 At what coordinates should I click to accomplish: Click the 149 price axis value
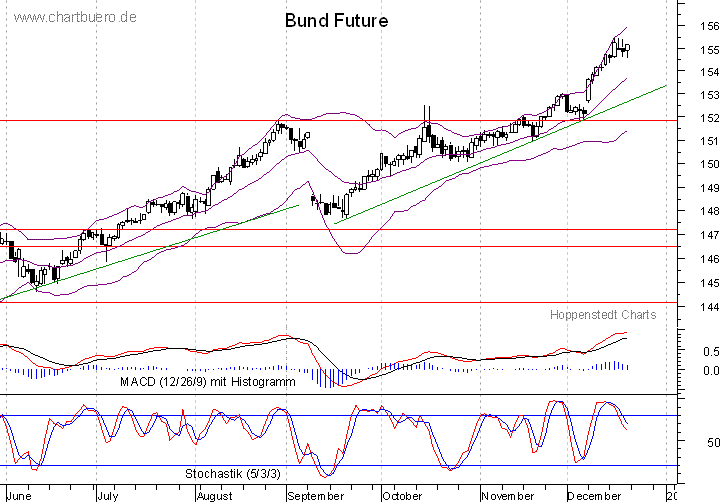[x=709, y=188]
